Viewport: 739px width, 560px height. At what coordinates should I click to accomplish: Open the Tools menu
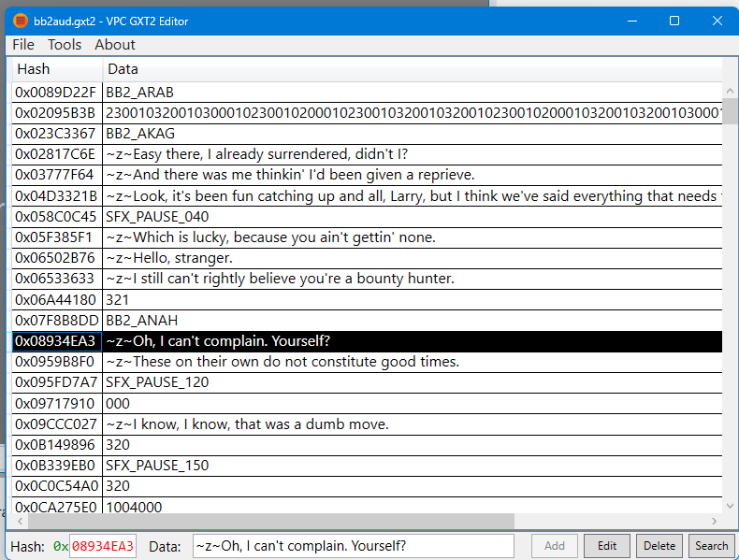pyautogui.click(x=65, y=45)
